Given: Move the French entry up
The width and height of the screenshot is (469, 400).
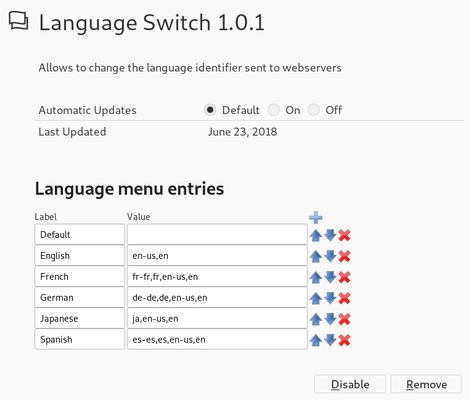Looking at the screenshot, I should click(x=315, y=278).
